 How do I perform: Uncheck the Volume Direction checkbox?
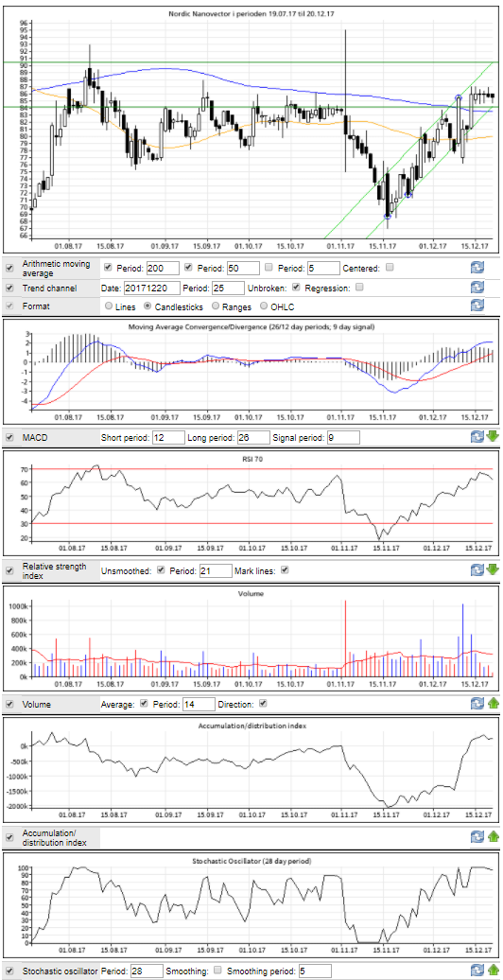tap(263, 704)
